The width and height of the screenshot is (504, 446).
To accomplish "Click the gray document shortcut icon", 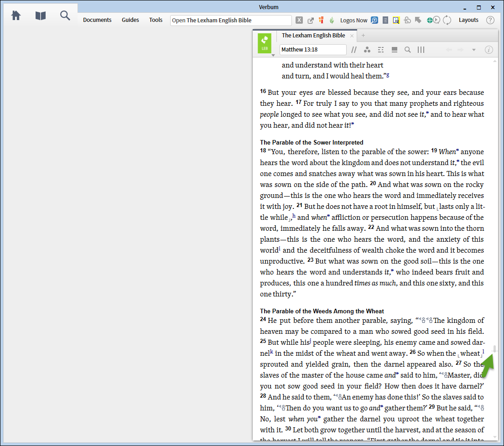I will (x=385, y=20).
